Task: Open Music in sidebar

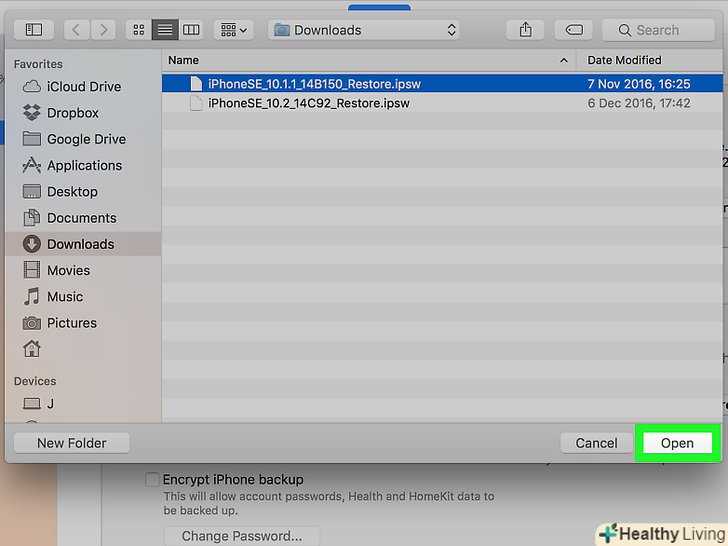Action: coord(84,297)
